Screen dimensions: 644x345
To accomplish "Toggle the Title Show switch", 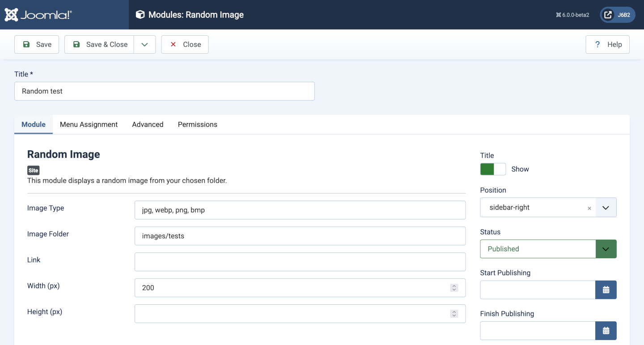I will click(x=492, y=169).
